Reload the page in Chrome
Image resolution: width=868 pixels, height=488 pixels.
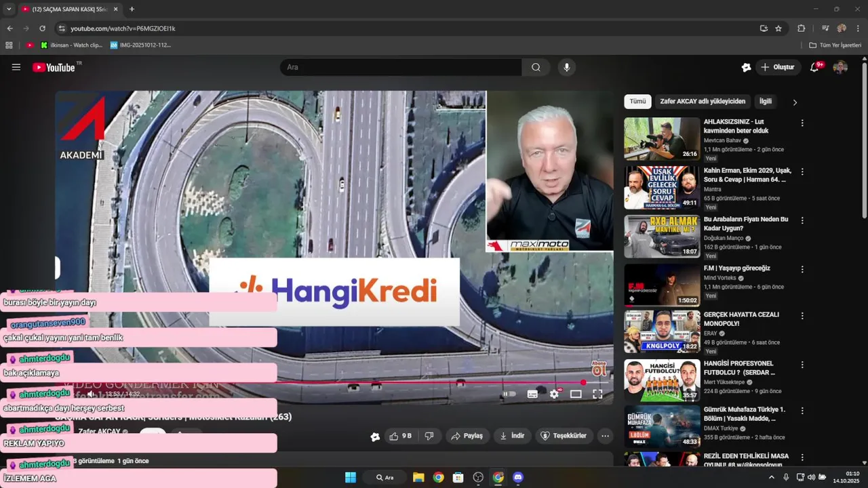point(42,28)
